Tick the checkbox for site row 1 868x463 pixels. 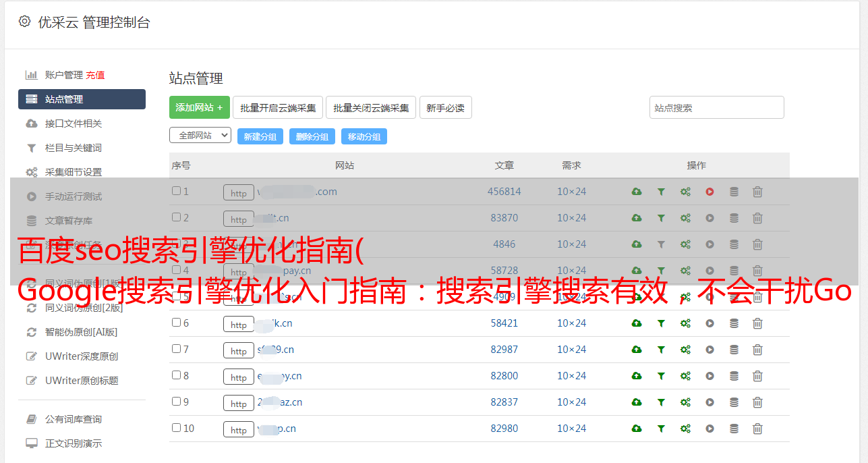pyautogui.click(x=176, y=191)
